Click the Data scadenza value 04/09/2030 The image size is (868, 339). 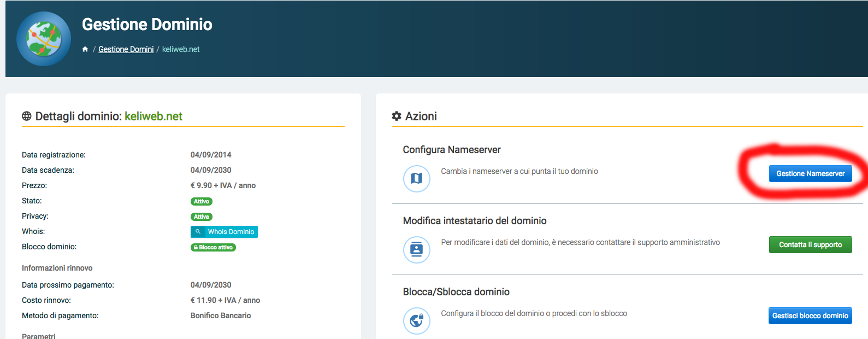211,170
